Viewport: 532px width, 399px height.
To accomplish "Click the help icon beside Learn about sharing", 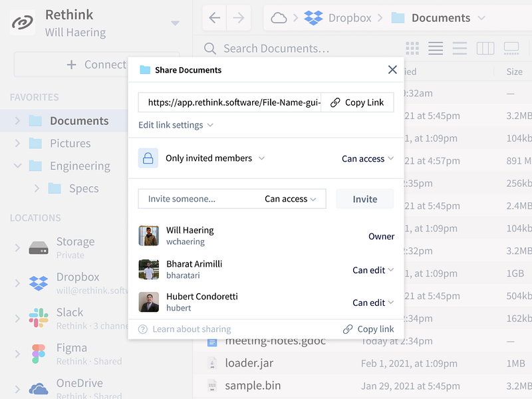I will pos(143,329).
